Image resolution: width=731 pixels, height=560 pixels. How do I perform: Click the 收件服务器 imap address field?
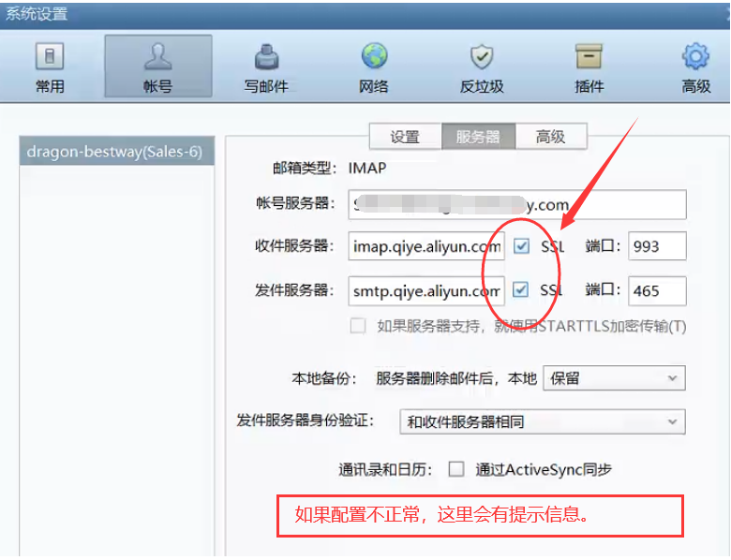point(426,246)
